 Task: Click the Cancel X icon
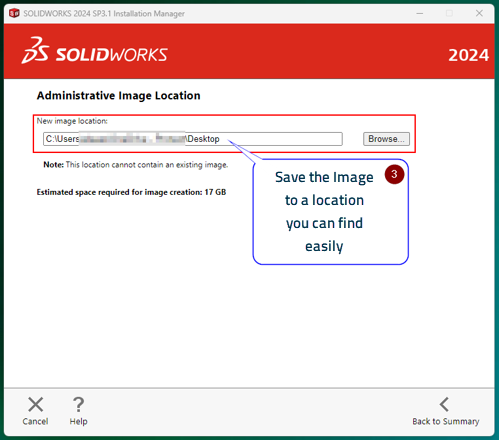[35, 405]
